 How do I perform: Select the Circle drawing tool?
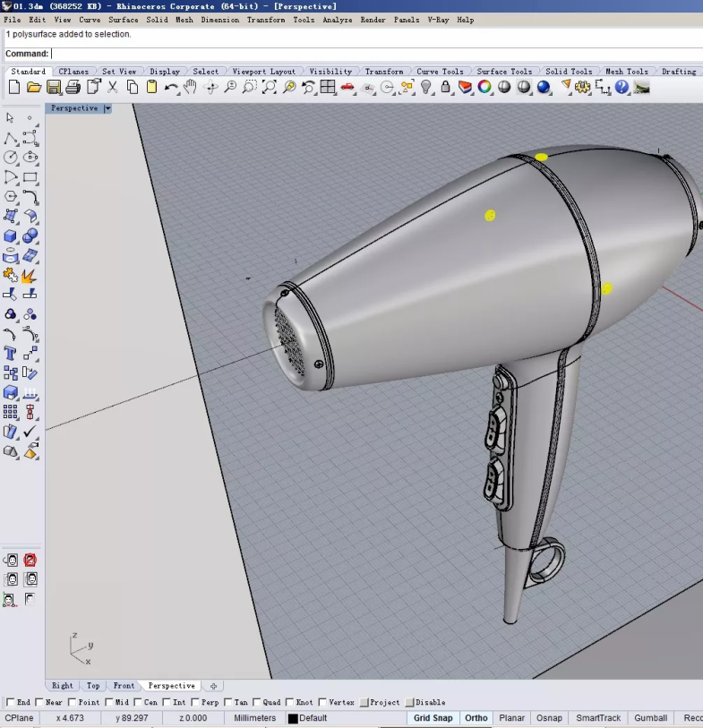click(x=11, y=158)
